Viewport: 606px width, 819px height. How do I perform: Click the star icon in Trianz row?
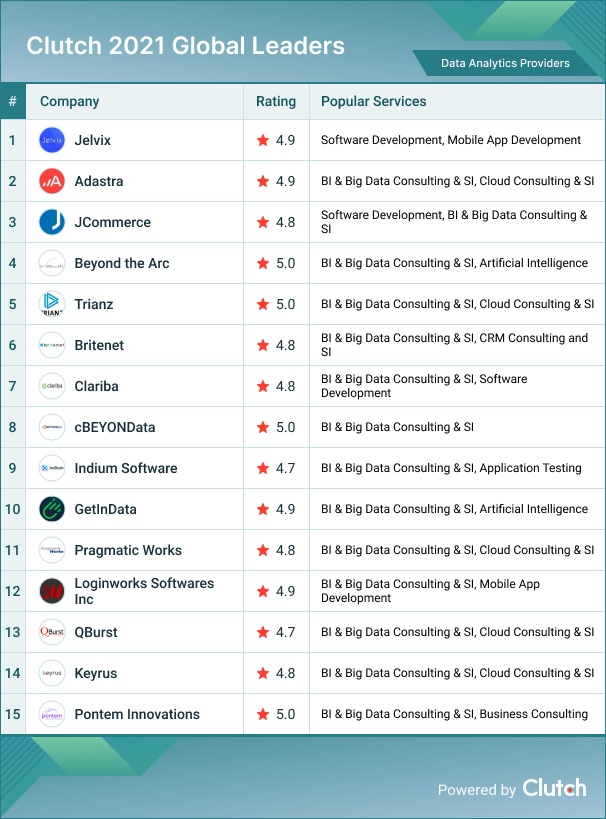click(x=263, y=304)
